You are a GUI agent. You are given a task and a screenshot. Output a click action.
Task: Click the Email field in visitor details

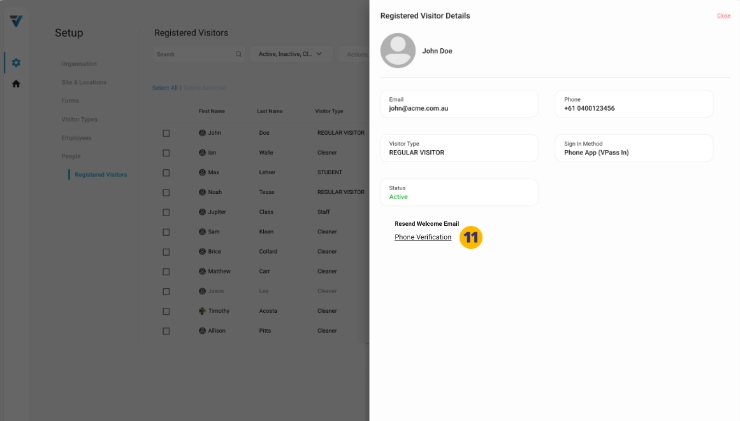point(463,104)
